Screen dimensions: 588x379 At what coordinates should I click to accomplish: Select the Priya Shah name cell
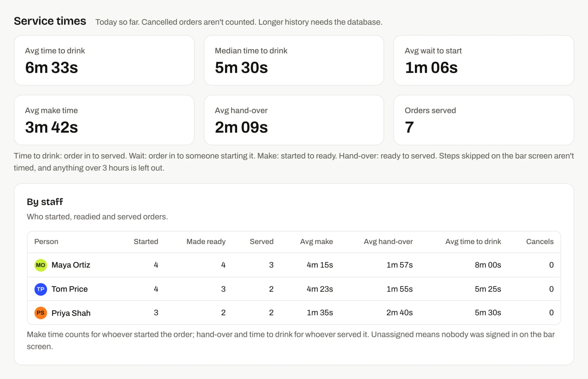(x=71, y=313)
